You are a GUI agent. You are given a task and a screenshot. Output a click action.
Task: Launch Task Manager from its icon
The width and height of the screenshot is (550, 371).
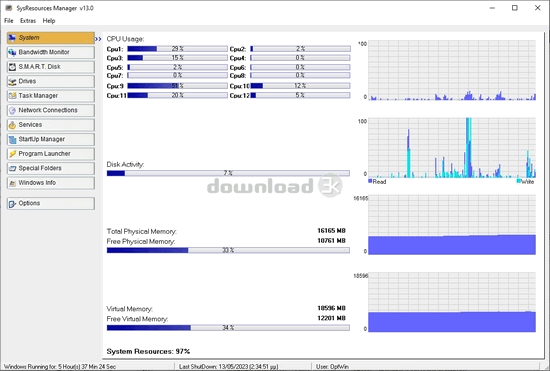(12, 96)
